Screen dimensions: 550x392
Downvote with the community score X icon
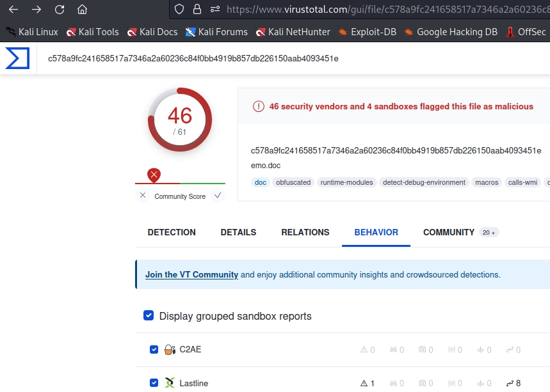tap(143, 196)
